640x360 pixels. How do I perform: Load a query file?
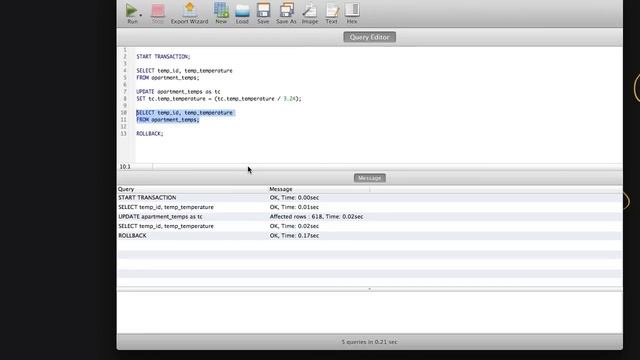click(x=242, y=13)
